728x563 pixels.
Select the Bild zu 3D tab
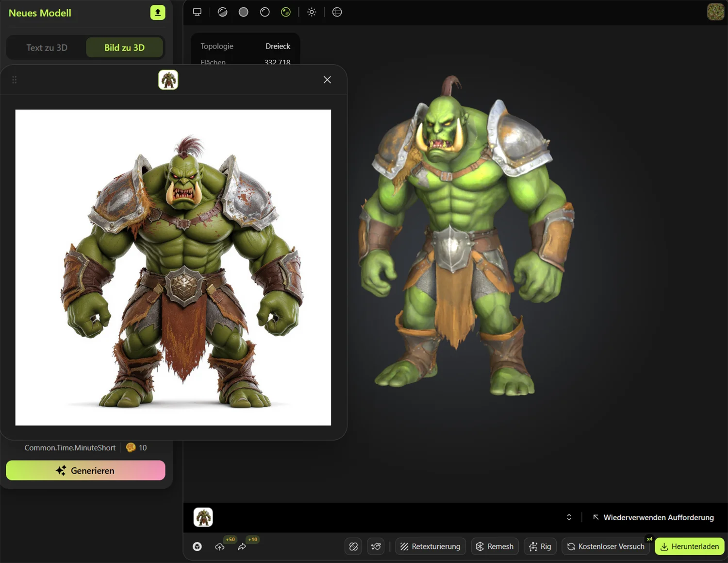[124, 48]
